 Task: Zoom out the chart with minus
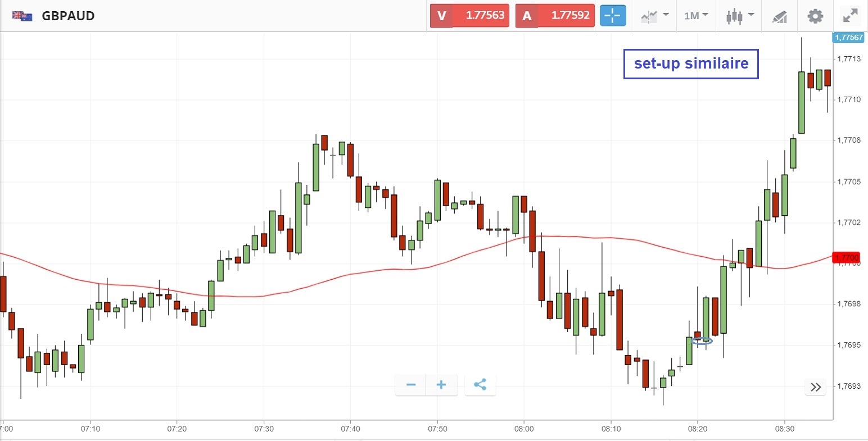(x=411, y=385)
